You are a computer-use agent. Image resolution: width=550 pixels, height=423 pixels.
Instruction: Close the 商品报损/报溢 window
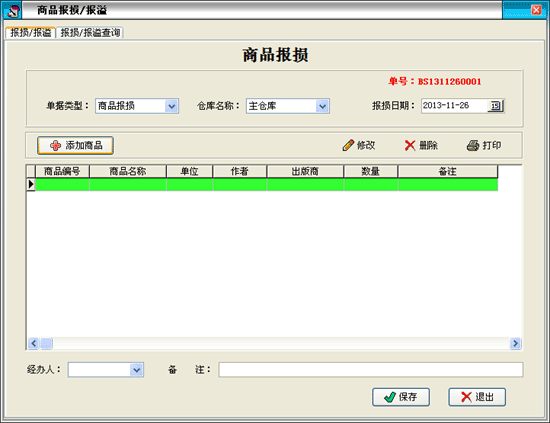(x=536, y=10)
